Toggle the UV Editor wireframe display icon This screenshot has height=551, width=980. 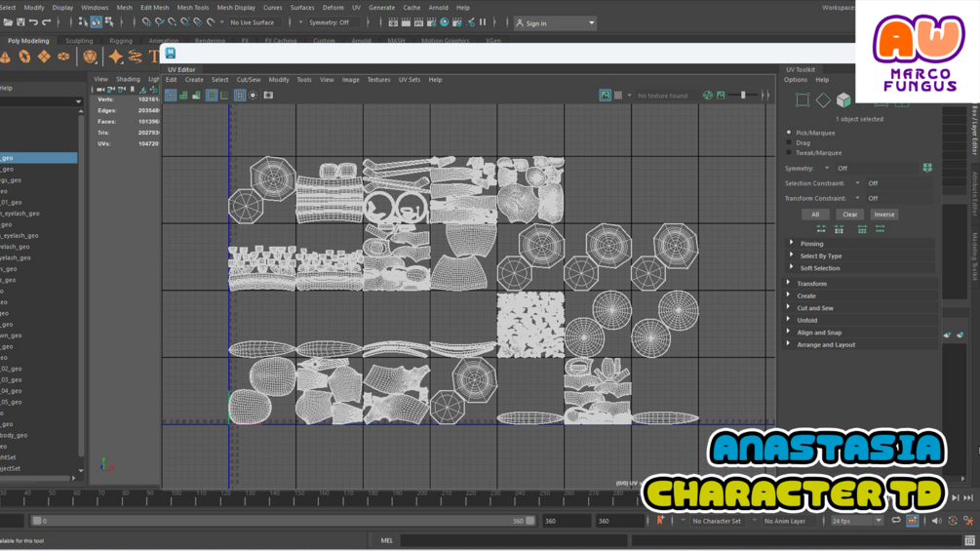(171, 95)
